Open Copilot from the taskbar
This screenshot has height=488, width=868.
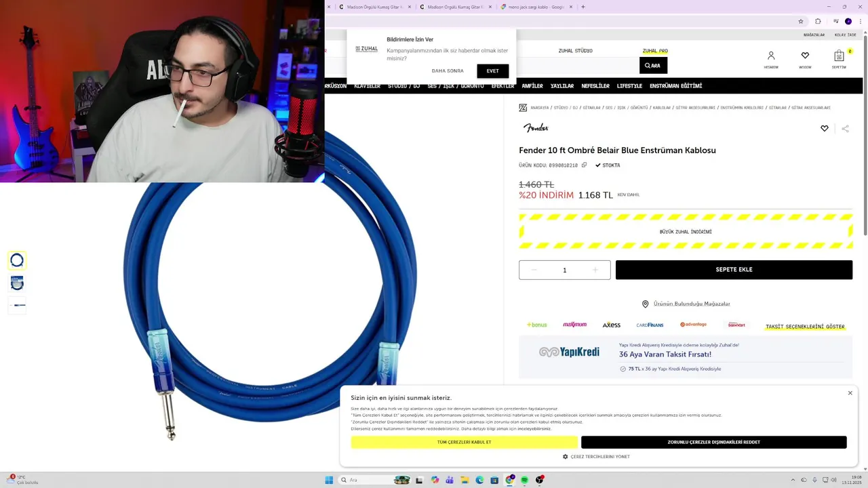coord(435,480)
